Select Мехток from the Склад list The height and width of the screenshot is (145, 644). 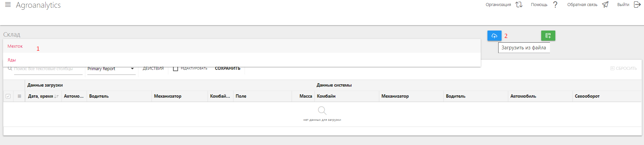[x=15, y=46]
